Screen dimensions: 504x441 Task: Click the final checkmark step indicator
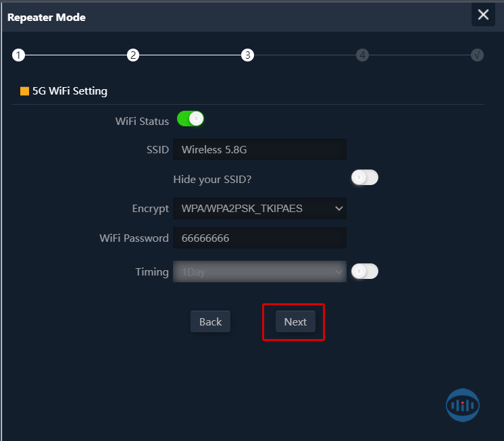click(x=477, y=55)
